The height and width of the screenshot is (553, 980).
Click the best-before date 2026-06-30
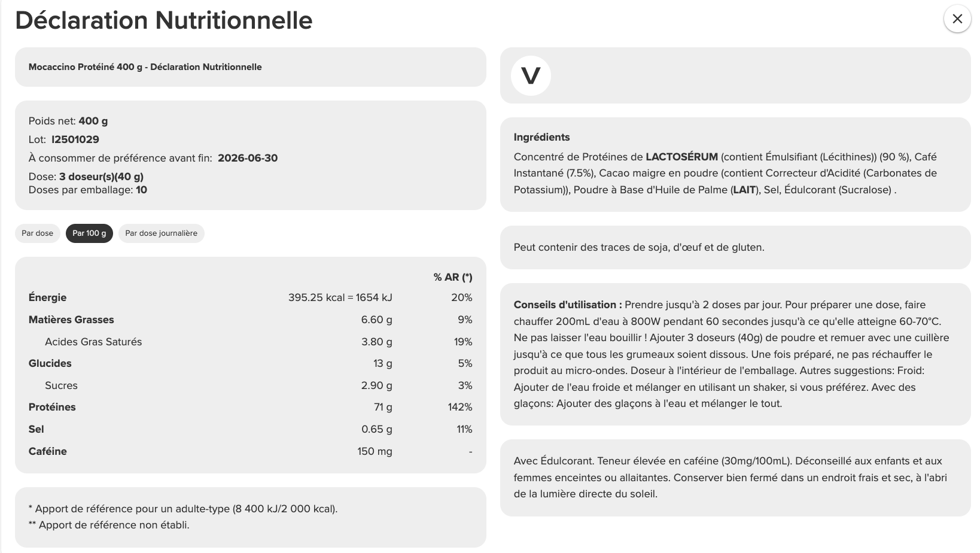[x=248, y=158]
